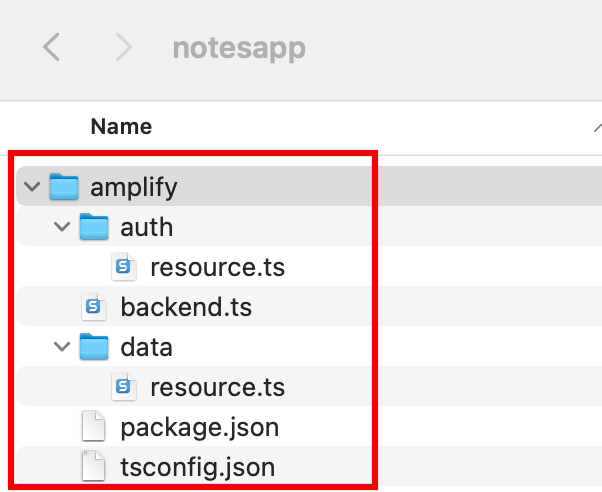Select resource.ts name inside data folder
Screen dimensions: 602x492
point(217,387)
